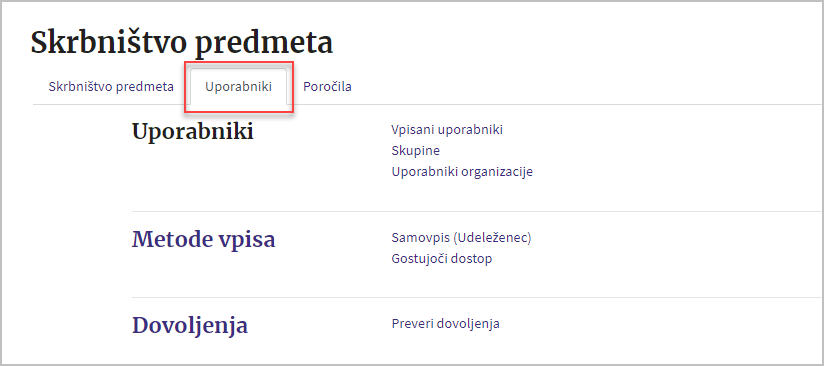The image size is (824, 366).
Task: Click the Skupine link
Action: click(x=416, y=151)
